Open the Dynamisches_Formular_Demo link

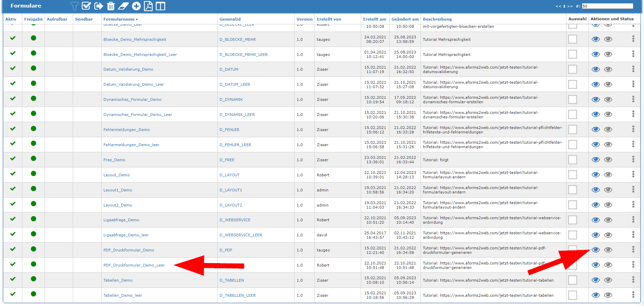(x=132, y=99)
